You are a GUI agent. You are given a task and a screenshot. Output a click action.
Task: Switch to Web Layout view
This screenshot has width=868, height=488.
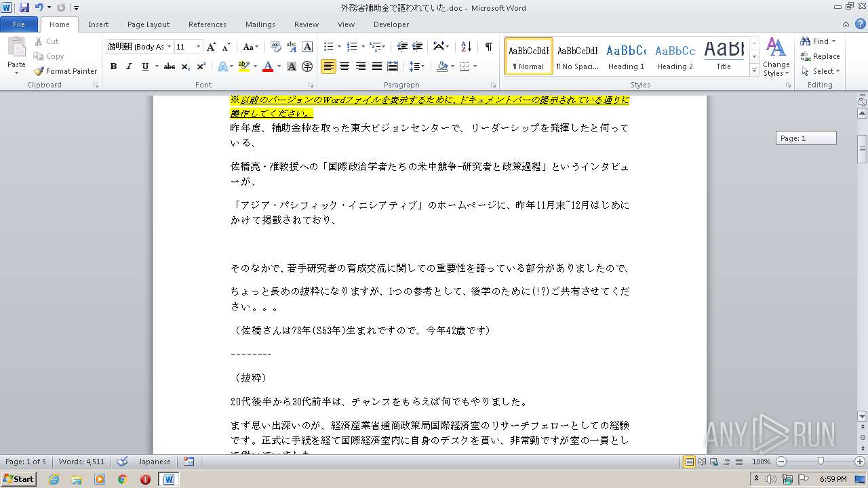coord(714,462)
